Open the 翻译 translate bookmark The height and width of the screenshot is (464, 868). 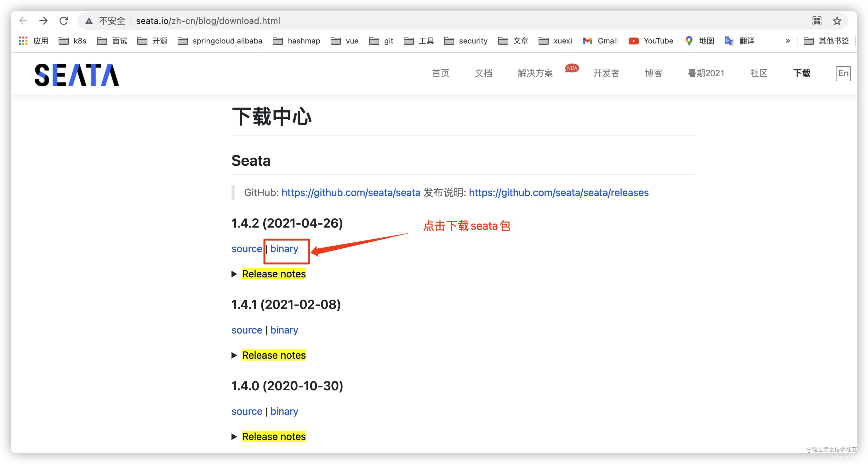coord(740,41)
